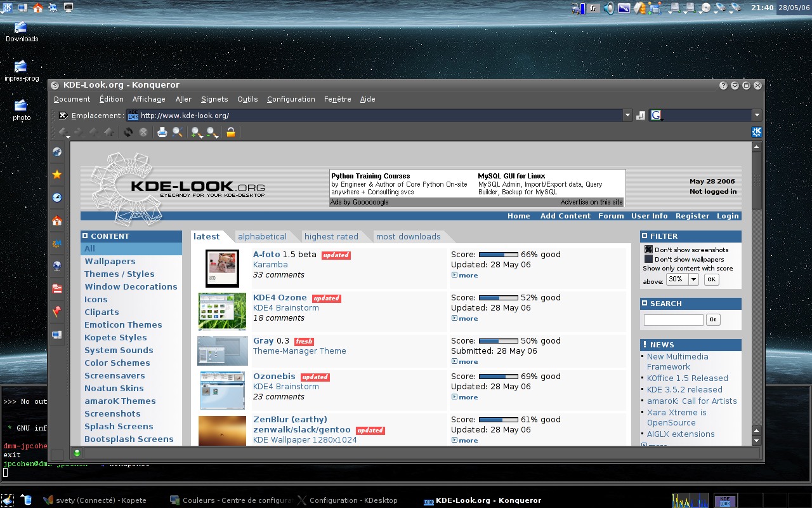Click the page scrollbar down arrow
812x508 pixels.
pos(756,440)
